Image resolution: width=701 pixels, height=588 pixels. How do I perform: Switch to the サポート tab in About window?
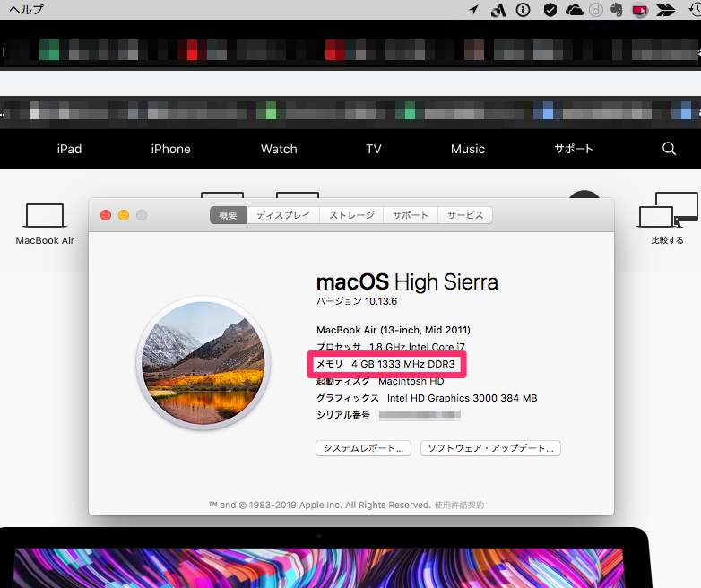tap(411, 215)
